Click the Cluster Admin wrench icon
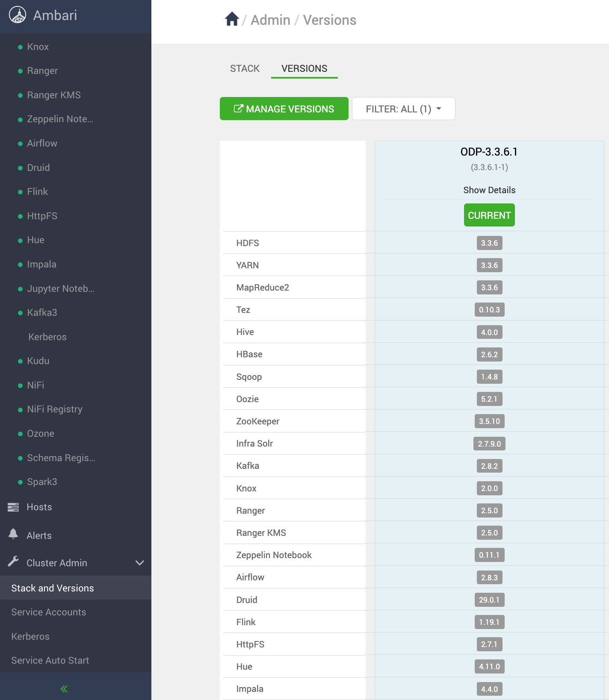 click(x=13, y=562)
